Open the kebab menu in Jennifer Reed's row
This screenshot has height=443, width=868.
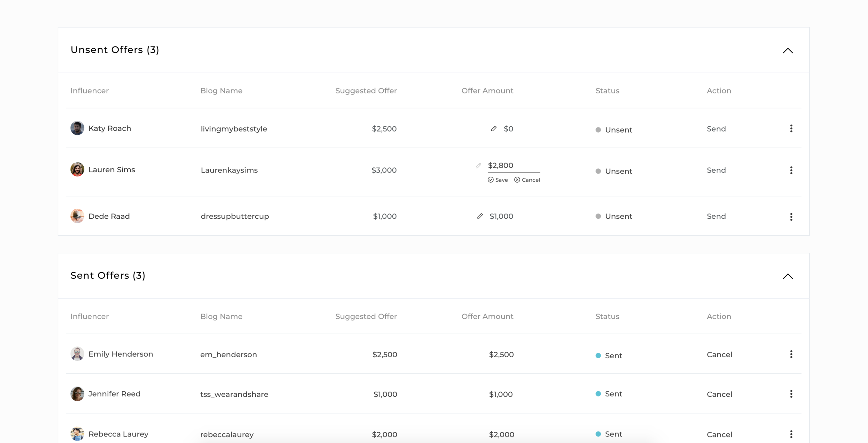click(791, 394)
